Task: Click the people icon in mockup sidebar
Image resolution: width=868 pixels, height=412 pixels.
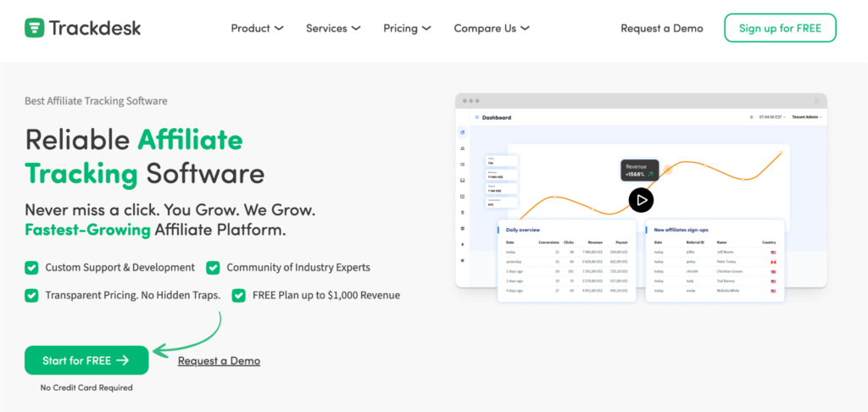Action: [462, 148]
